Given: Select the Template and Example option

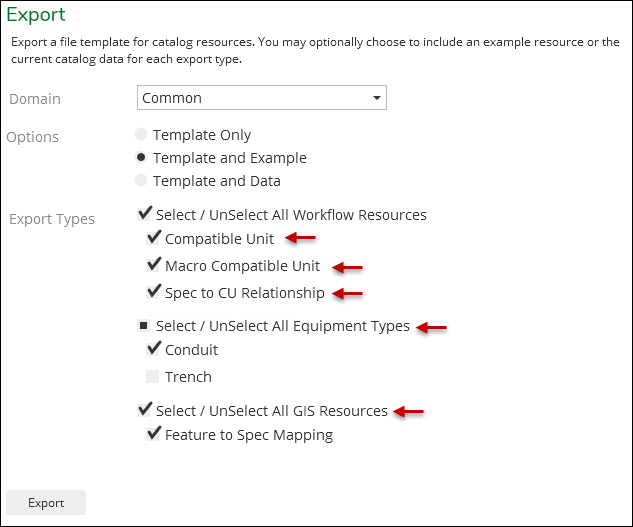Looking at the screenshot, I should pyautogui.click(x=141, y=157).
